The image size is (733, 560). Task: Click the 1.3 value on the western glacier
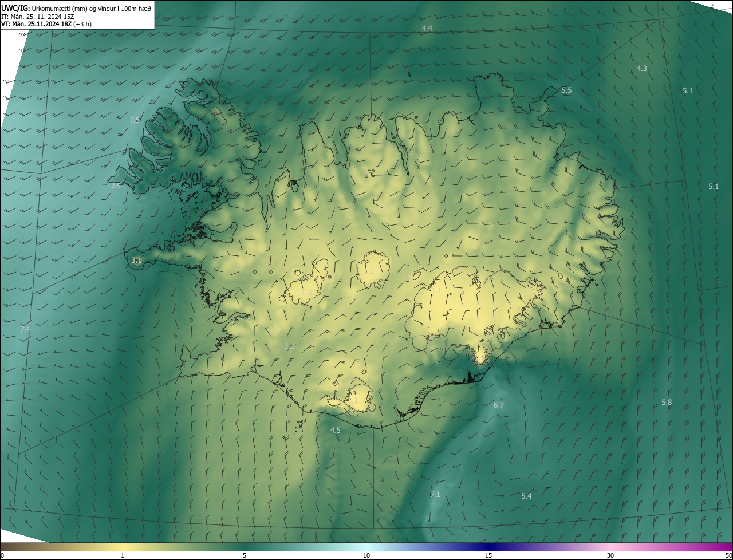point(306,293)
